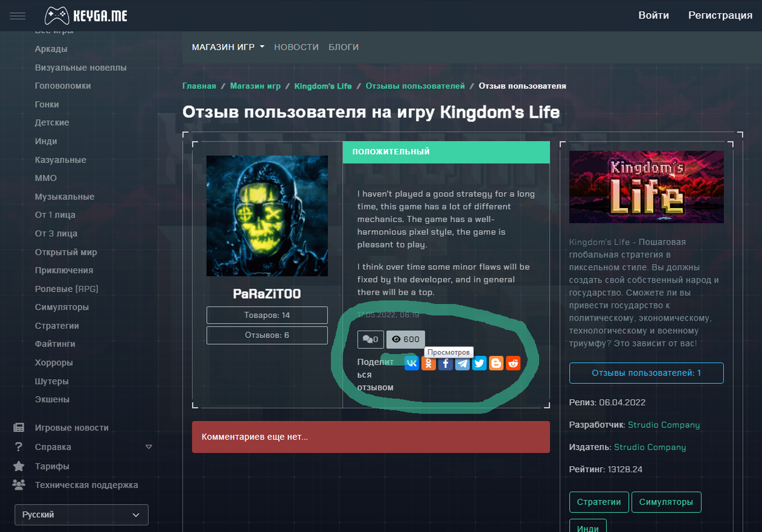This screenshot has height=532, width=762.
Task: Click the Отзывов: 6 button
Action: coord(267,335)
